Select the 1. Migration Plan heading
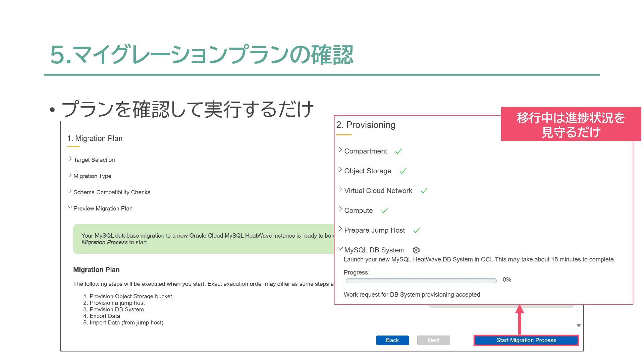Image resolution: width=644 pixels, height=362 pixels. click(x=95, y=138)
